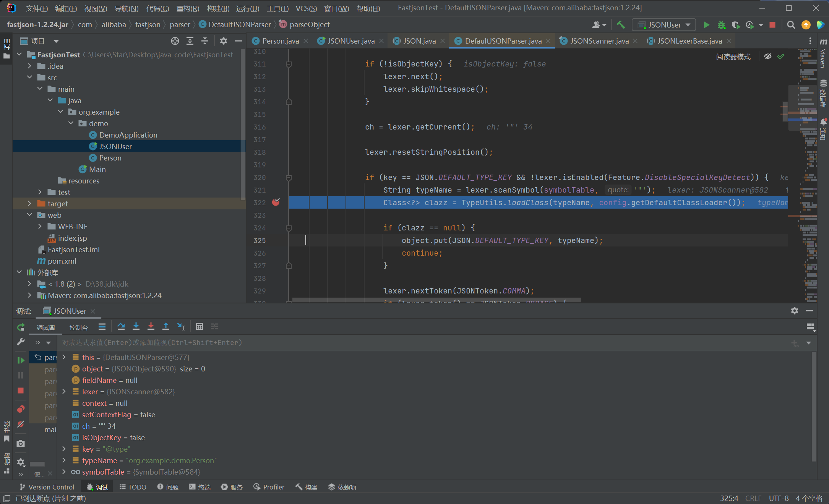Switch to the JSONScanner.java editor tab
Screen dimensions: 829x504
[599, 41]
